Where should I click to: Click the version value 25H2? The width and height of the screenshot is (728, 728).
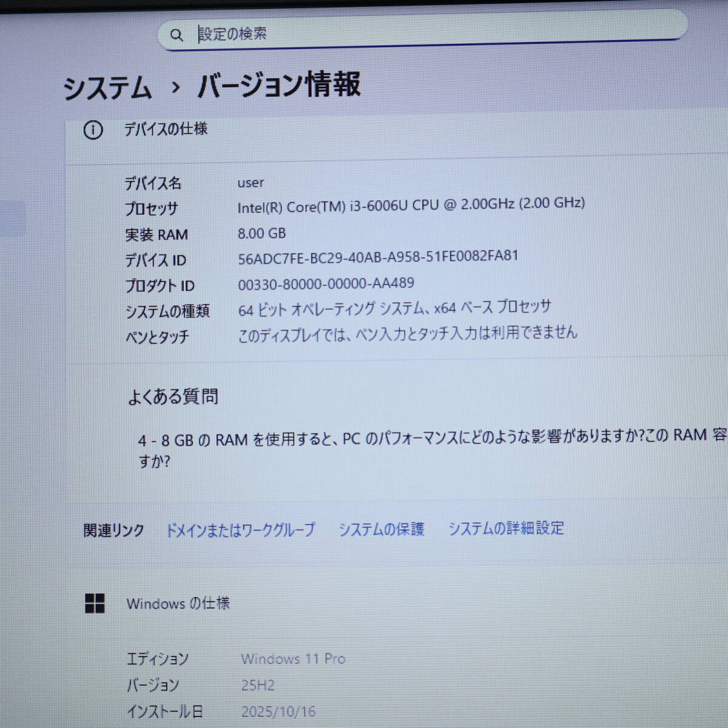coord(258,686)
